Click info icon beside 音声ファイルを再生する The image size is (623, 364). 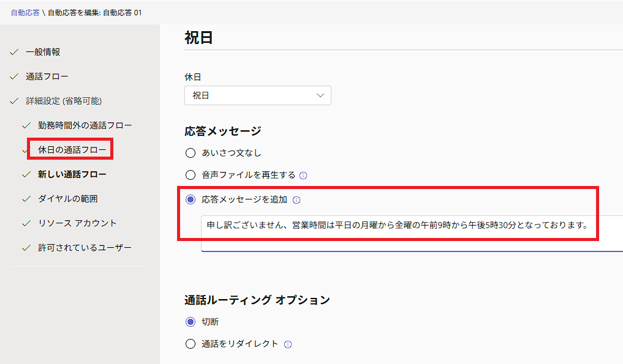point(303,176)
